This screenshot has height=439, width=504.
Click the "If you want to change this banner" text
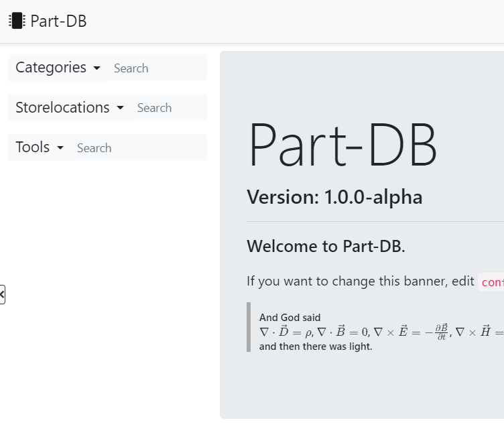tap(346, 281)
